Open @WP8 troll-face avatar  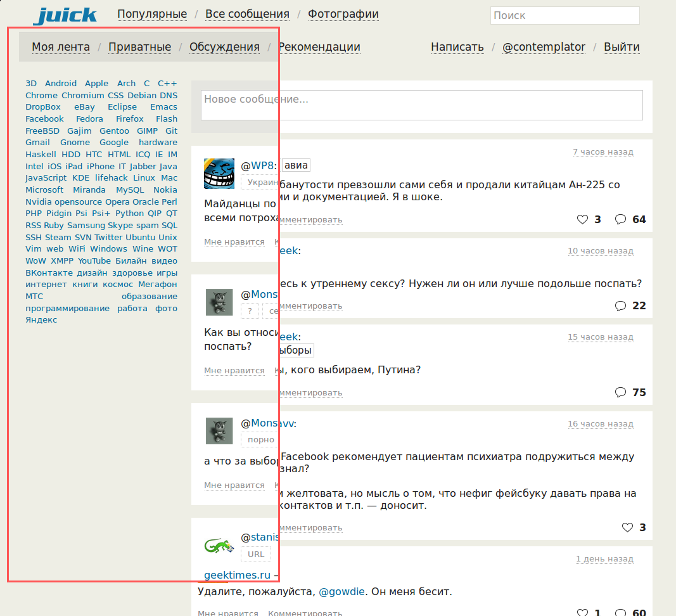click(219, 174)
